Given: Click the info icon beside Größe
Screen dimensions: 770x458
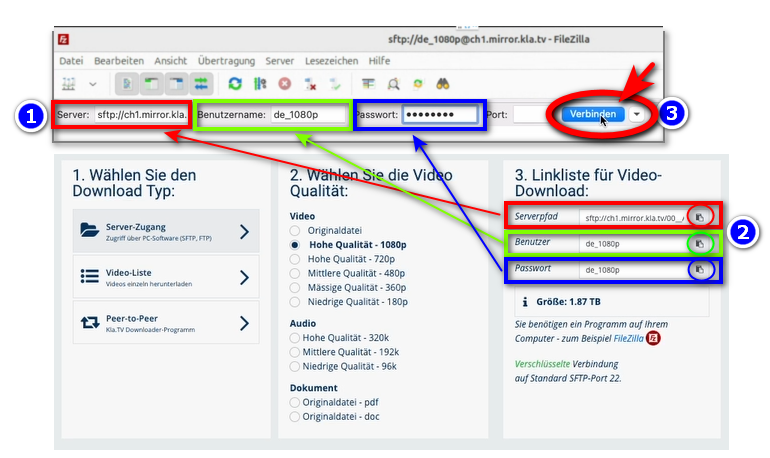Looking at the screenshot, I should (x=525, y=302).
